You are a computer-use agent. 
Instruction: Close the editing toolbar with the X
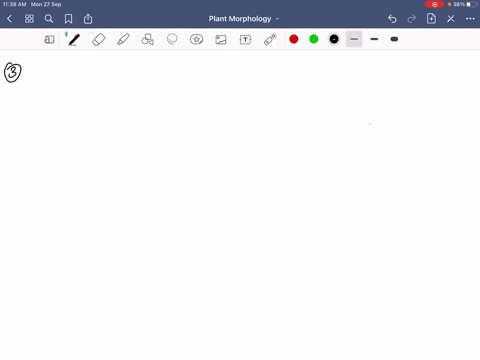tap(451, 19)
